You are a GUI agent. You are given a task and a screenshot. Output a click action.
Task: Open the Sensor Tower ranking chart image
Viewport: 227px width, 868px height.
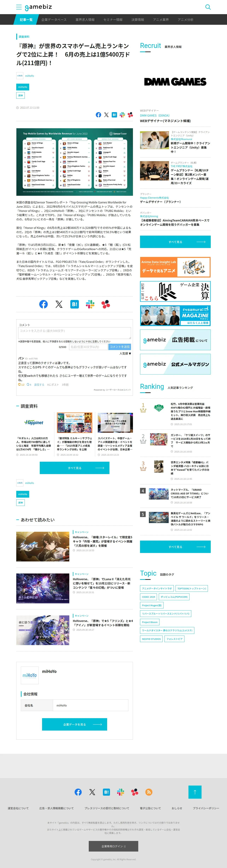(x=74, y=162)
